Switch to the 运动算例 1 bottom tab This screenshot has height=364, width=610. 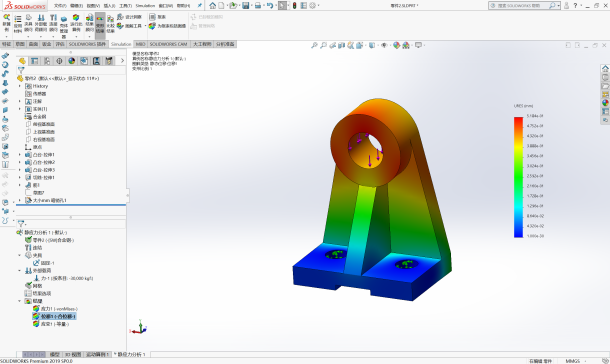(97, 354)
